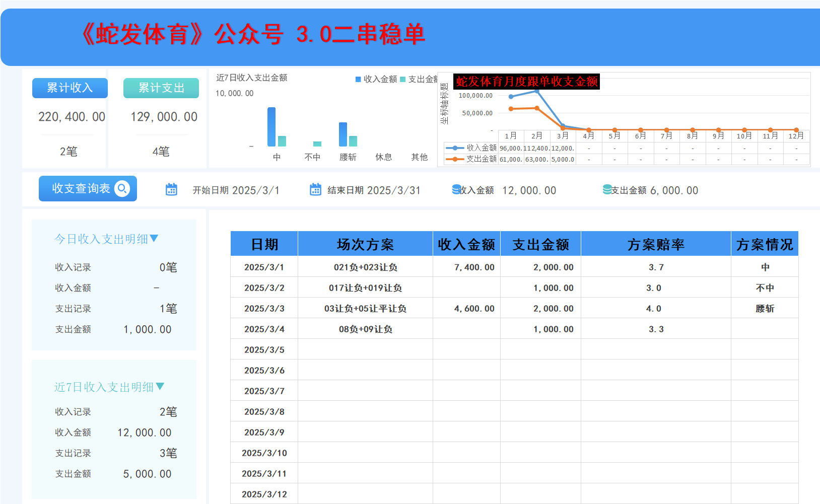Select the orange line legend marker for 支出金额

[x=455, y=159]
